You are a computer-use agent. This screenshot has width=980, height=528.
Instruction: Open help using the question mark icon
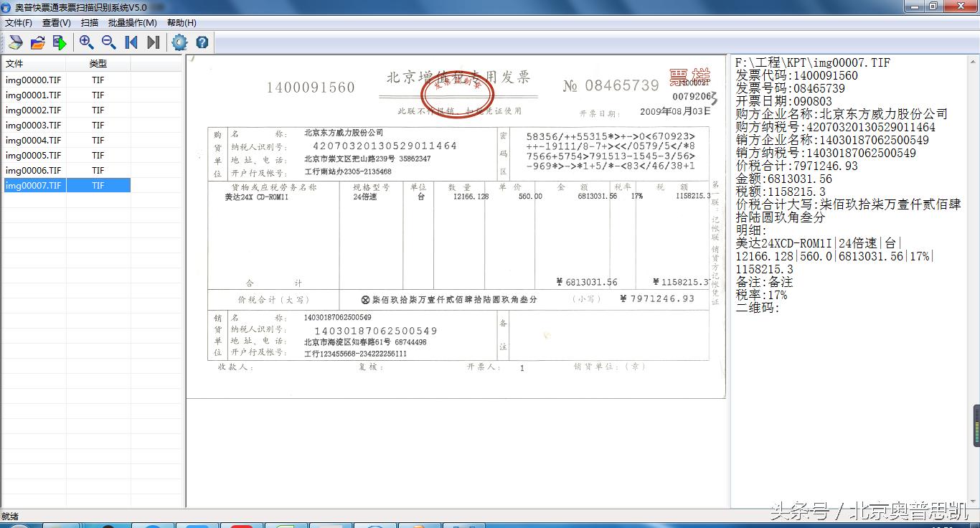point(201,42)
